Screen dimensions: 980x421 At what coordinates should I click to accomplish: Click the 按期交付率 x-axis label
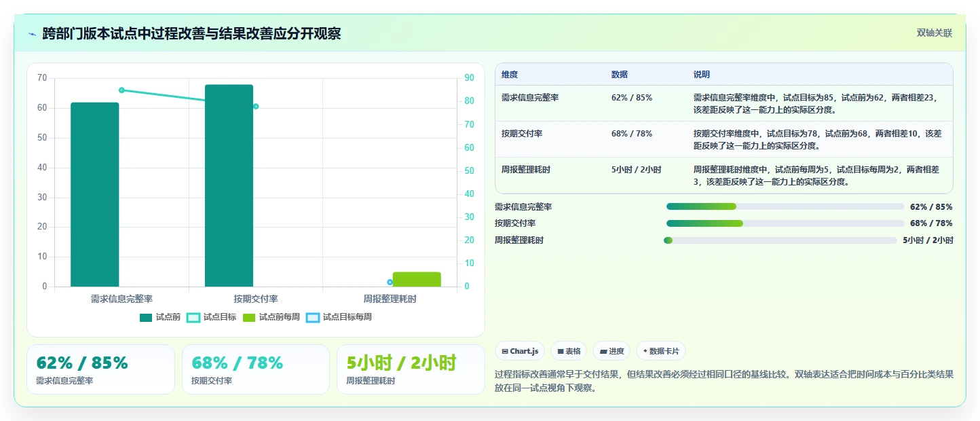256,299
